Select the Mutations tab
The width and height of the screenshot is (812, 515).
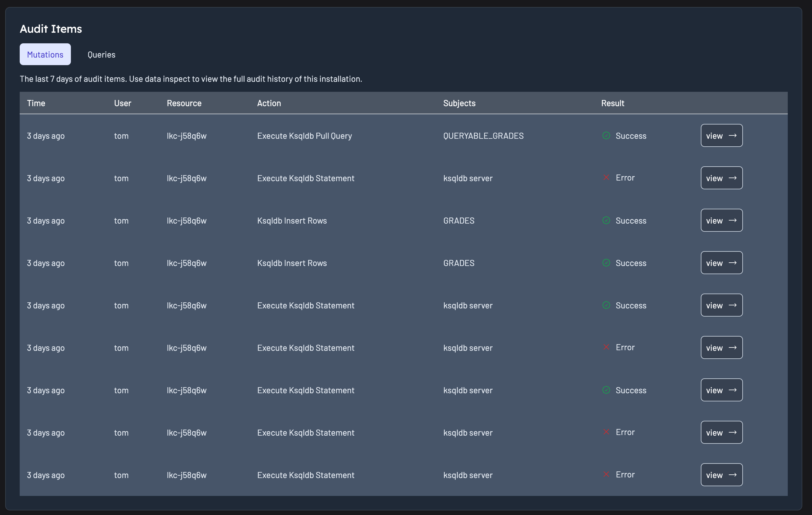tap(45, 55)
